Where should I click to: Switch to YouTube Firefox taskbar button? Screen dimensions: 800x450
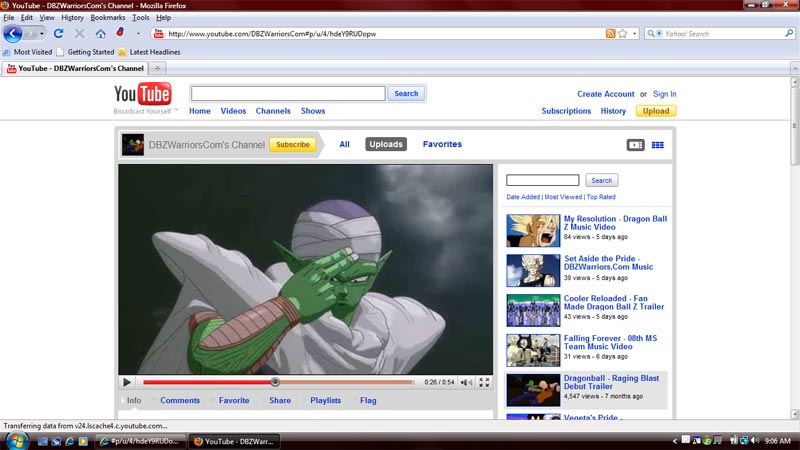235,441
